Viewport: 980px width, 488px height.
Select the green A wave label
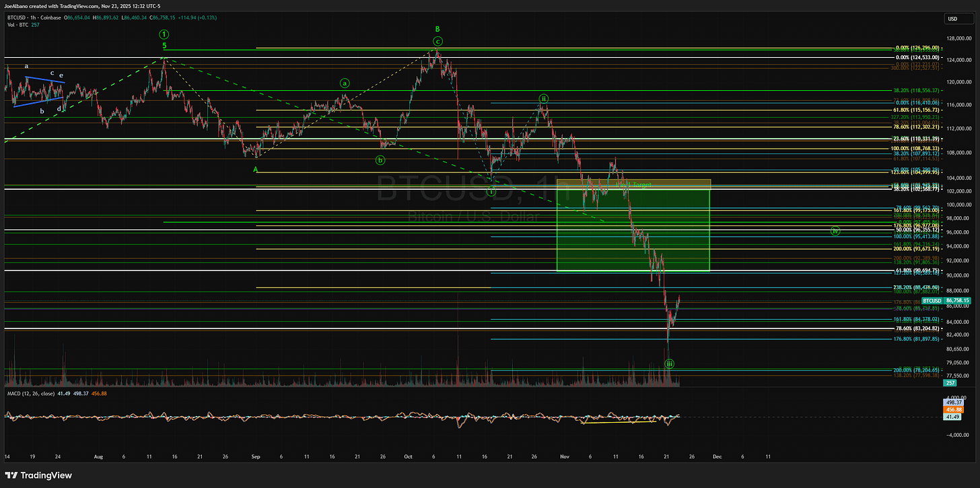click(256, 170)
